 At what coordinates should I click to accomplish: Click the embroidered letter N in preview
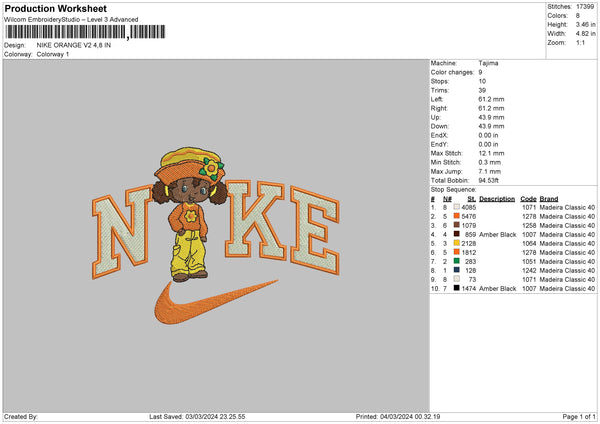(122, 232)
